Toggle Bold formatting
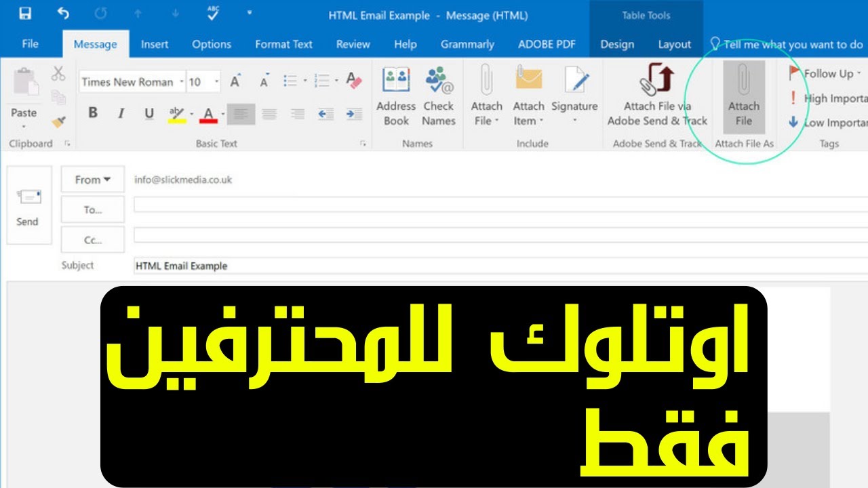 pyautogui.click(x=93, y=113)
